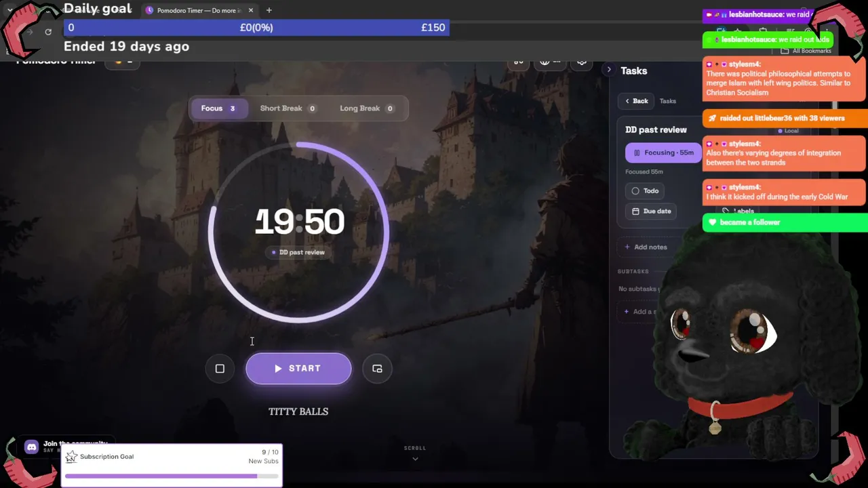Click the TITTY BALLS text below START

click(x=298, y=411)
